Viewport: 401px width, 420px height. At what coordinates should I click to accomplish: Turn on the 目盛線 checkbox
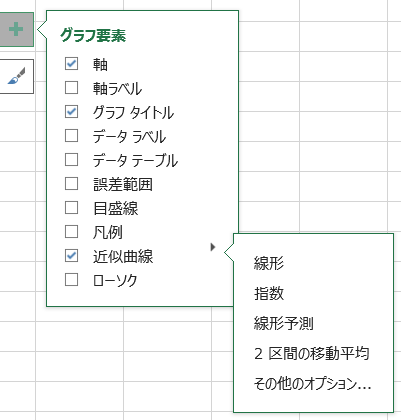point(72,208)
